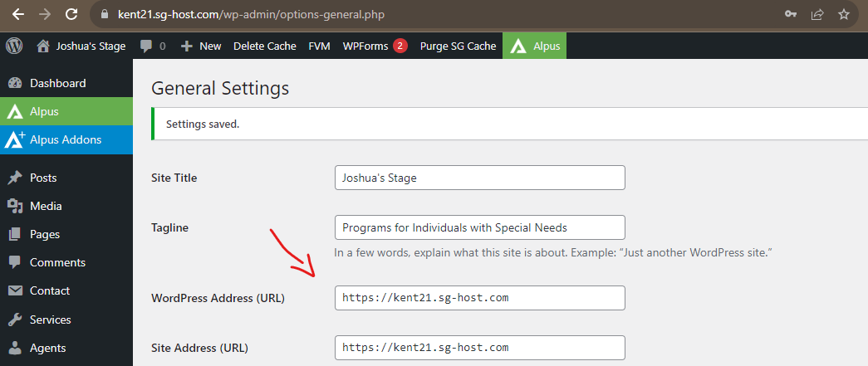Click the Media sidebar icon

click(x=15, y=206)
